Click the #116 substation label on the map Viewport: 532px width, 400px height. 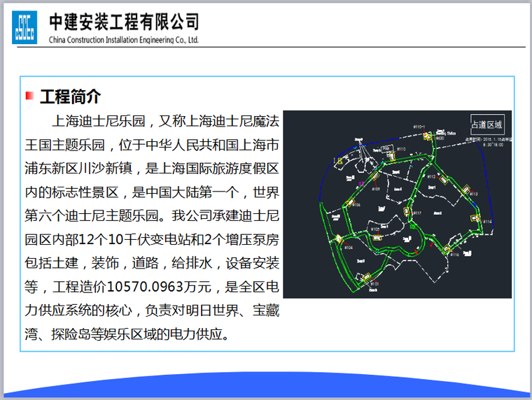pyautogui.click(x=455, y=255)
